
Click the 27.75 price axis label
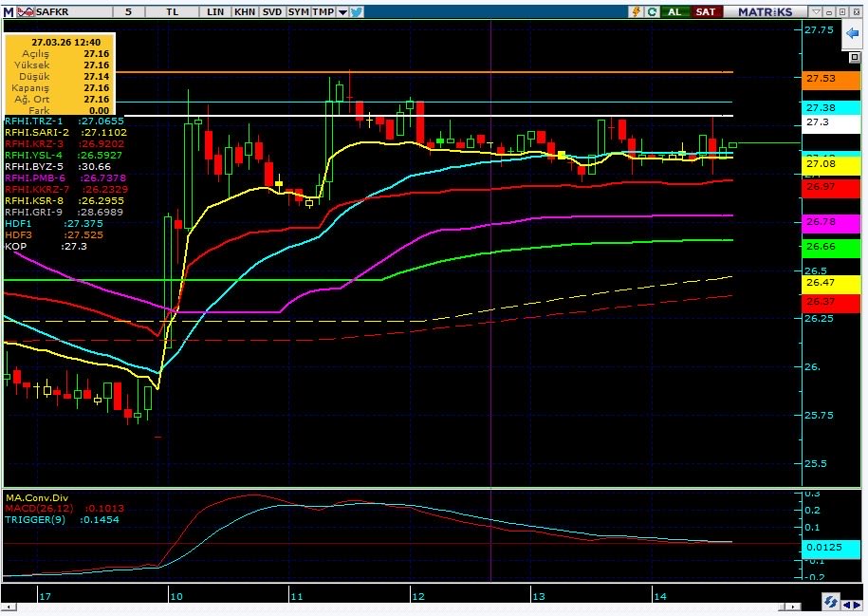tap(819, 30)
